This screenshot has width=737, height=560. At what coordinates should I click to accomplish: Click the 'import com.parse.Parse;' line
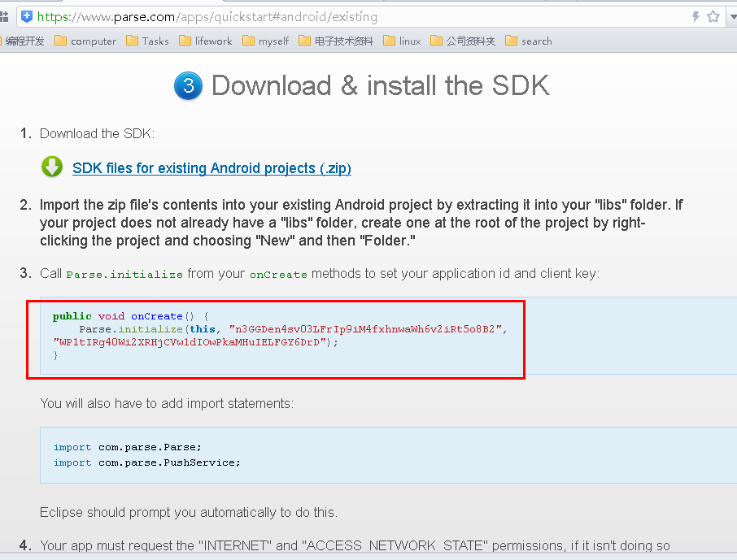(x=128, y=447)
